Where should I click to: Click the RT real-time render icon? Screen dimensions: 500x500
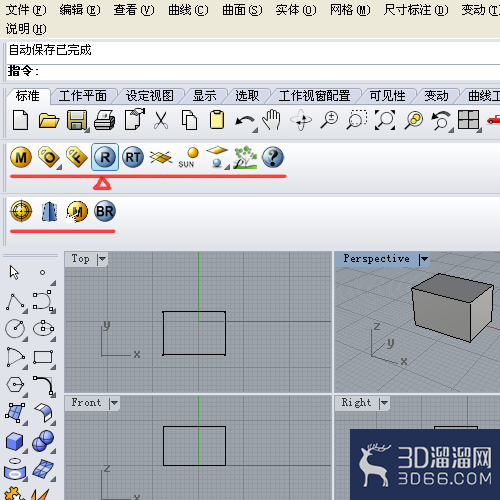pyautogui.click(x=133, y=157)
